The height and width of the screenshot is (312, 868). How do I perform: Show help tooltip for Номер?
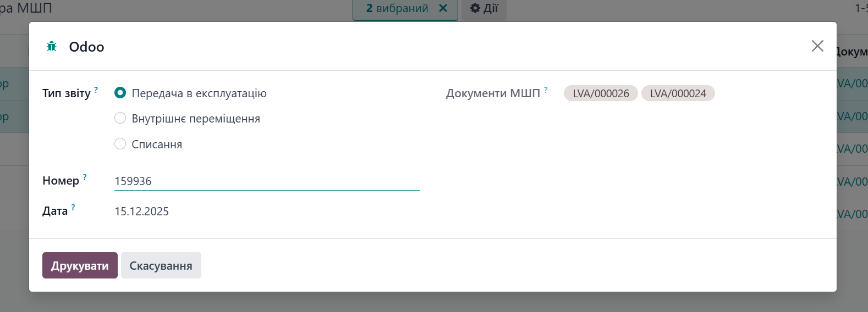pyautogui.click(x=85, y=177)
